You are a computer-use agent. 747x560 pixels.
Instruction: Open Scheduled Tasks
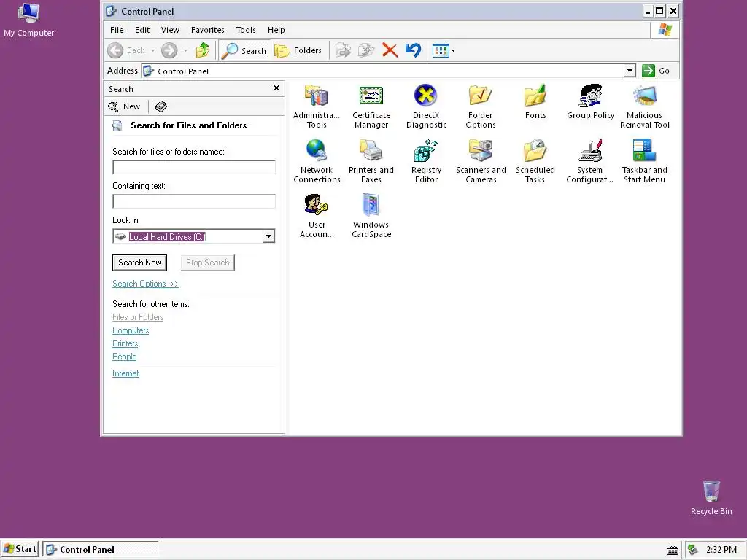pyautogui.click(x=535, y=161)
